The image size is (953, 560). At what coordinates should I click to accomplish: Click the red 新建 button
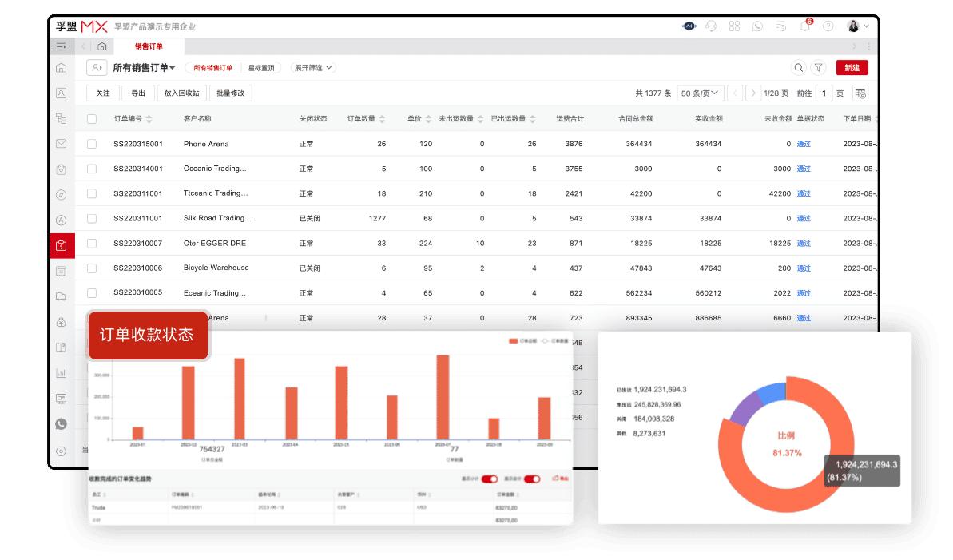pos(852,68)
